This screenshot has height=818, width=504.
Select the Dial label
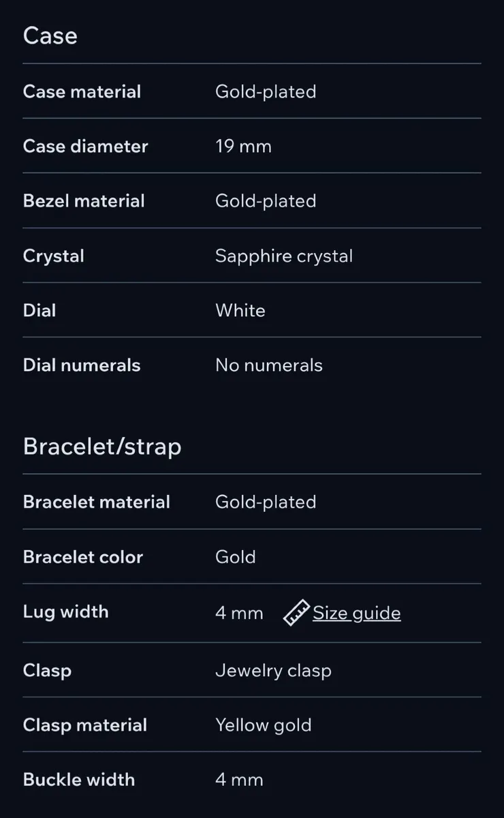click(x=40, y=310)
